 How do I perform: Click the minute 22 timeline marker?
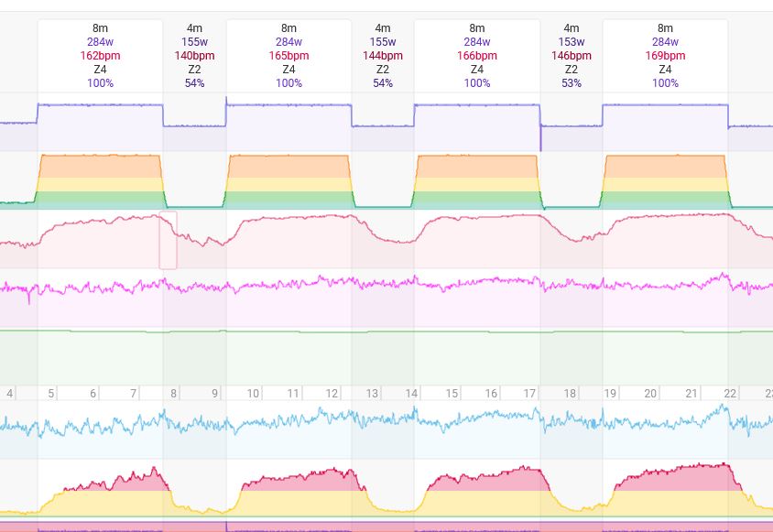730,393
